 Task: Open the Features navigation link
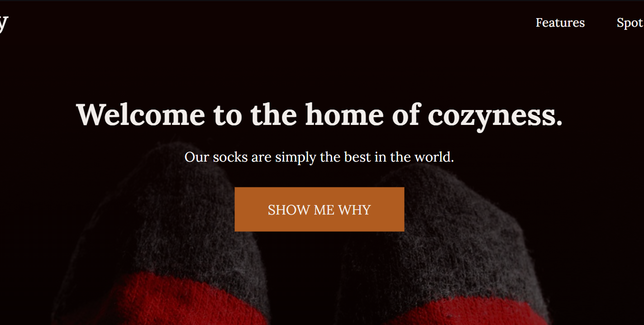(x=560, y=23)
